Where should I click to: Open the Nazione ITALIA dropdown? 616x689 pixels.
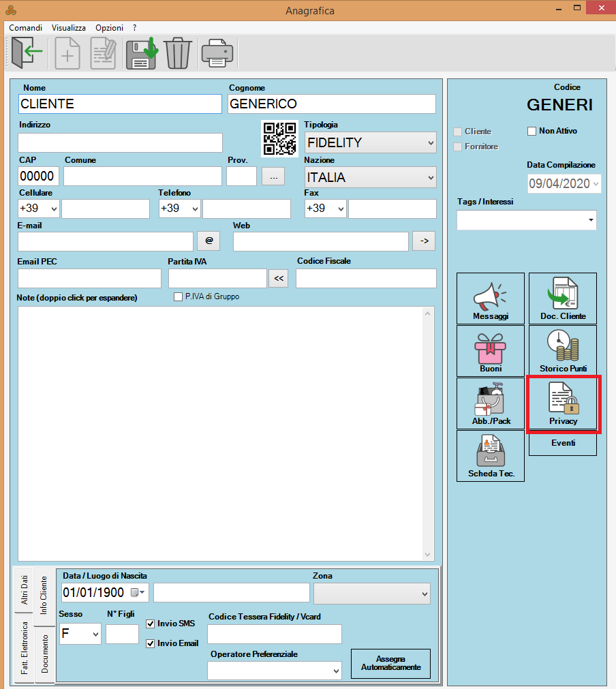click(x=369, y=178)
